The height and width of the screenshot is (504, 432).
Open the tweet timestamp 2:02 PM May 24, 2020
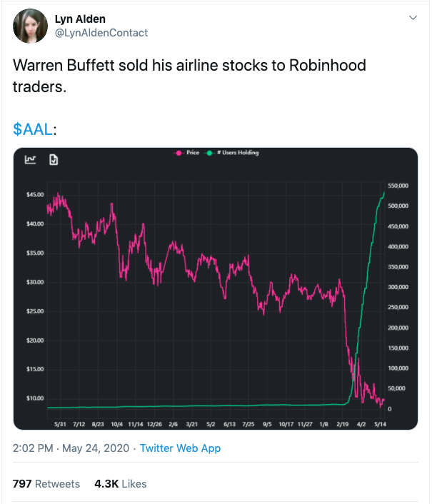tap(71, 448)
